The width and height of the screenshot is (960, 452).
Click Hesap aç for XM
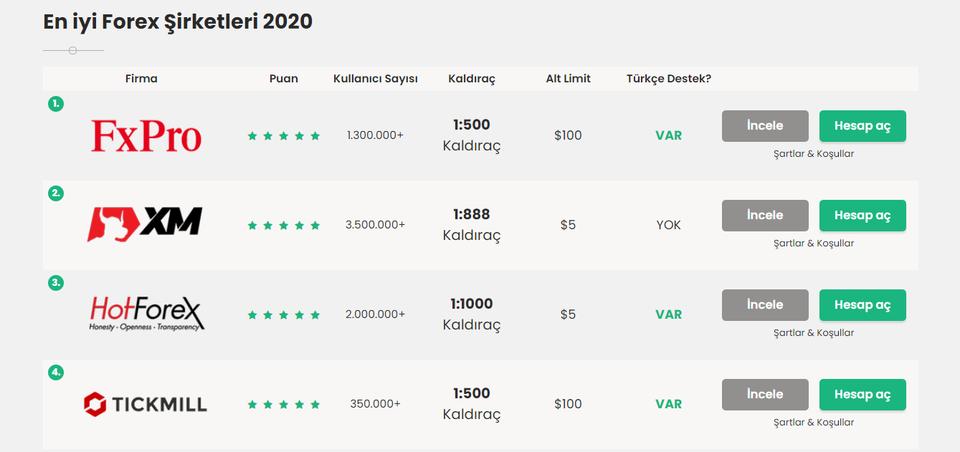tap(863, 216)
